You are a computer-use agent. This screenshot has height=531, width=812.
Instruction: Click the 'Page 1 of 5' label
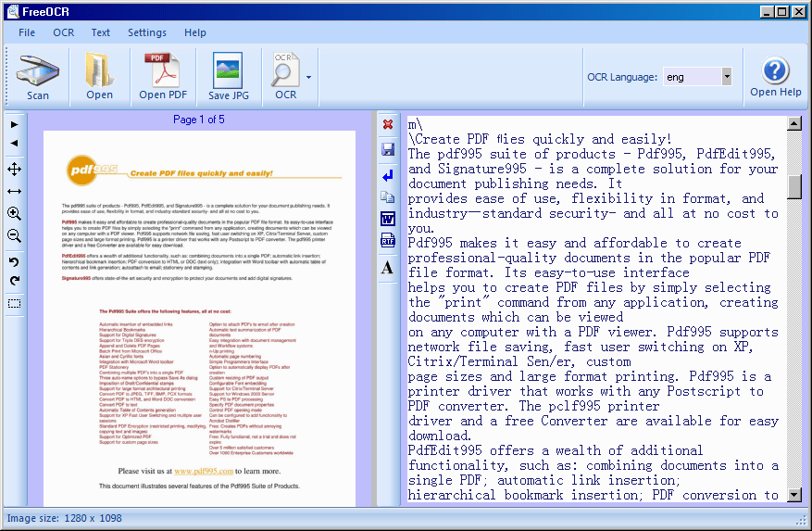(x=199, y=120)
